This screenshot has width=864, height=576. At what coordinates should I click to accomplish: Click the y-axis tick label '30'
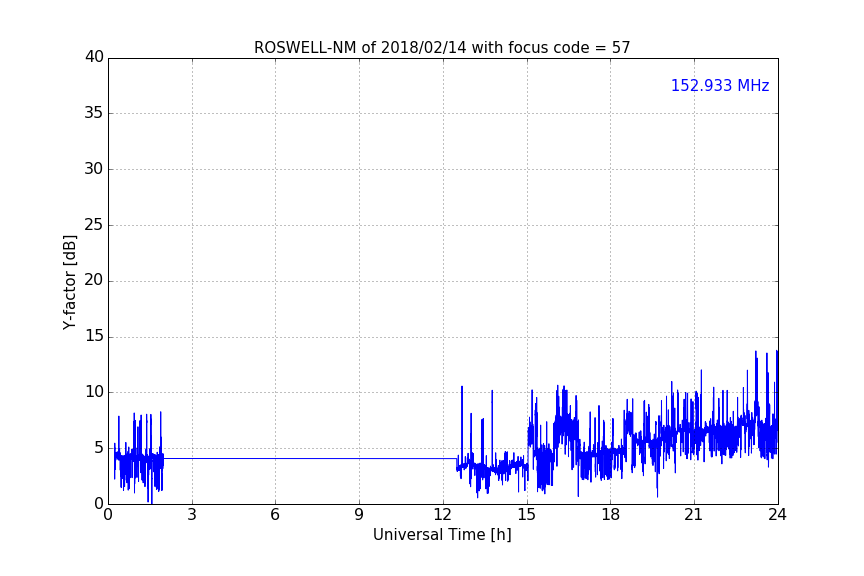[94, 169]
